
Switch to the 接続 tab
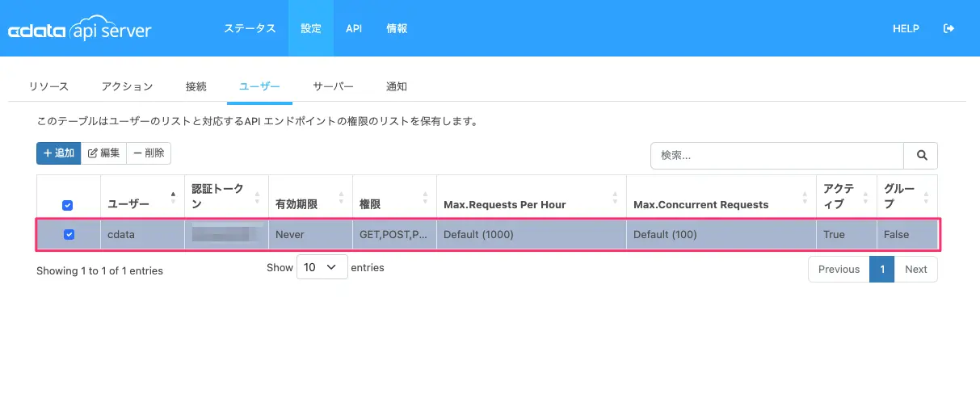(196, 86)
